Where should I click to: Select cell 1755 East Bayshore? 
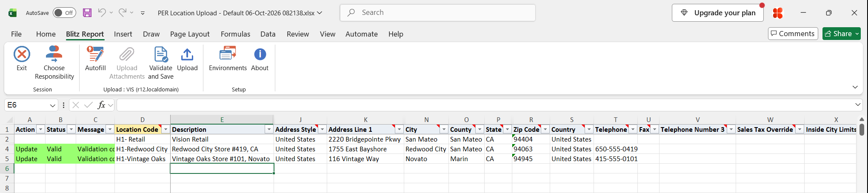(365, 149)
